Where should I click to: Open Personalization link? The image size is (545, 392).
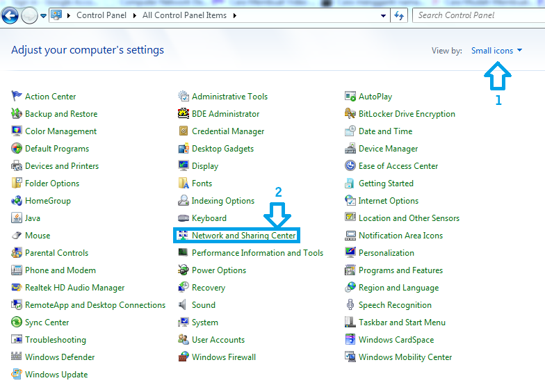pyautogui.click(x=387, y=253)
